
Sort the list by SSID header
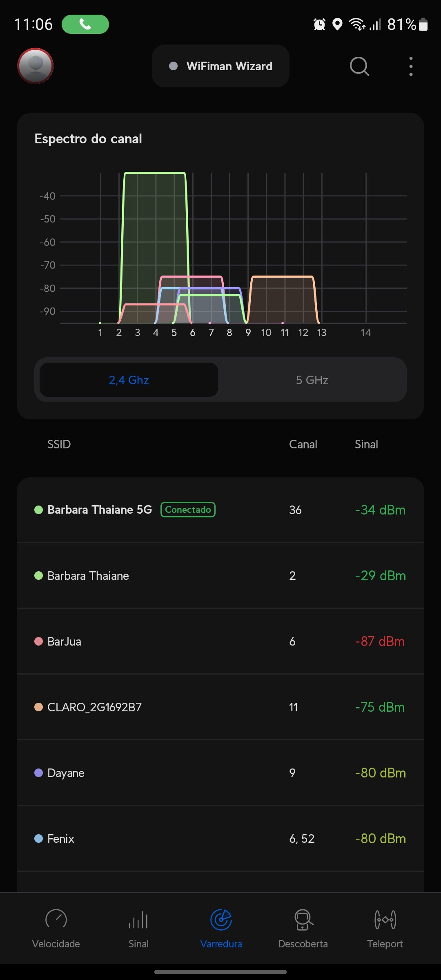tap(59, 444)
